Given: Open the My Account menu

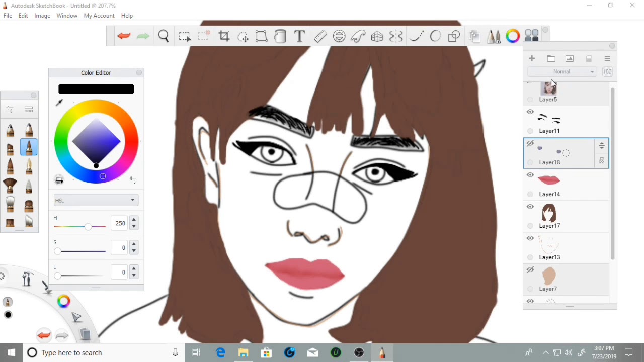Looking at the screenshot, I should (99, 16).
